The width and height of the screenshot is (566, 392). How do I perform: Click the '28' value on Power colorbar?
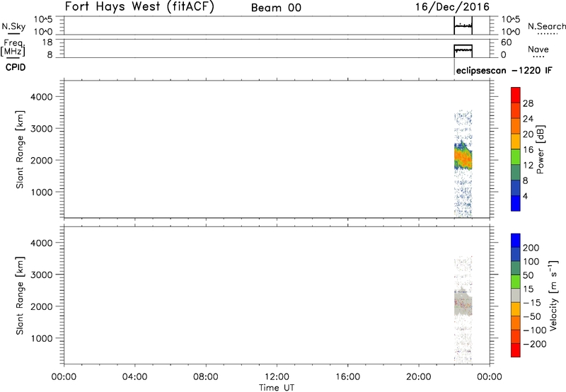528,103
